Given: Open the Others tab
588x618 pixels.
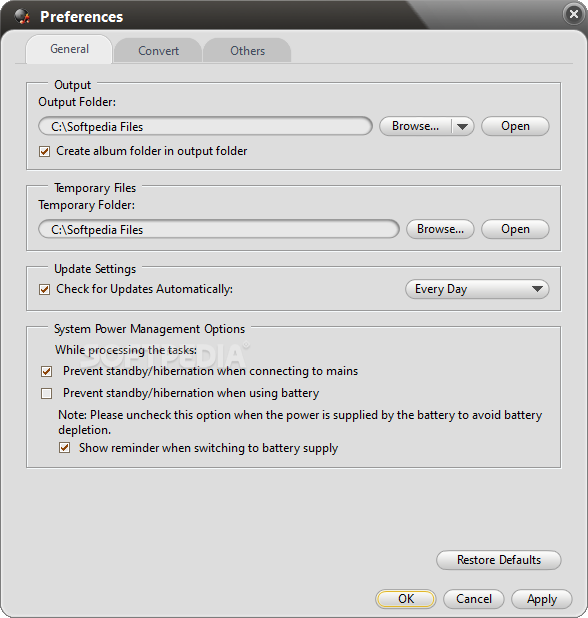Looking at the screenshot, I should point(247,51).
